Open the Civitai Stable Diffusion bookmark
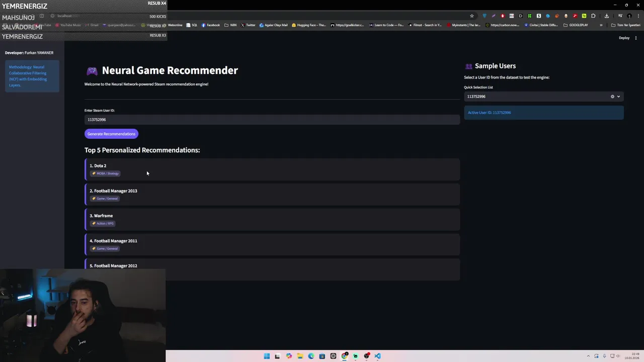Image resolution: width=644 pixels, height=362 pixels. click(x=541, y=25)
